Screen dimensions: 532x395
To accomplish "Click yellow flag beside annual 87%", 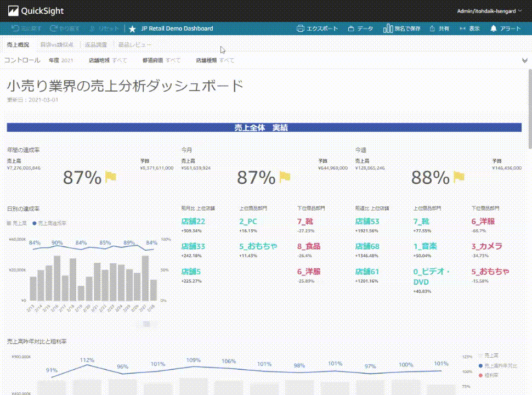I will pyautogui.click(x=111, y=177).
